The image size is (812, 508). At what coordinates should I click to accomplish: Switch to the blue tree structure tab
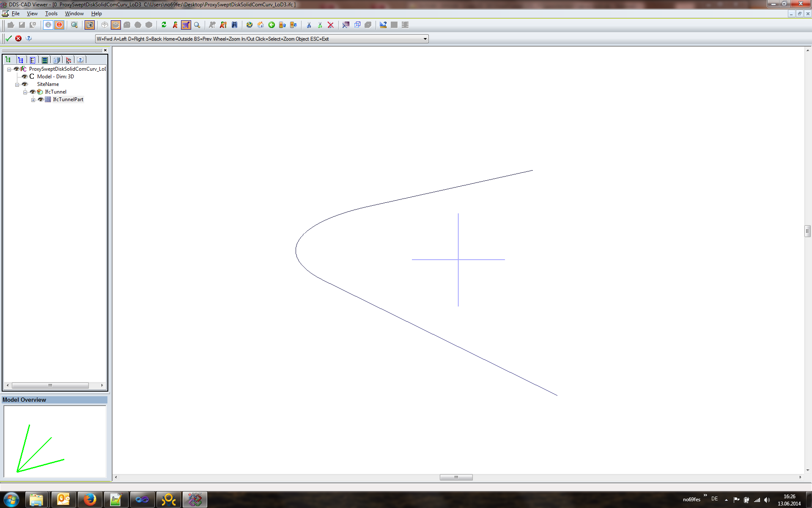(x=21, y=60)
